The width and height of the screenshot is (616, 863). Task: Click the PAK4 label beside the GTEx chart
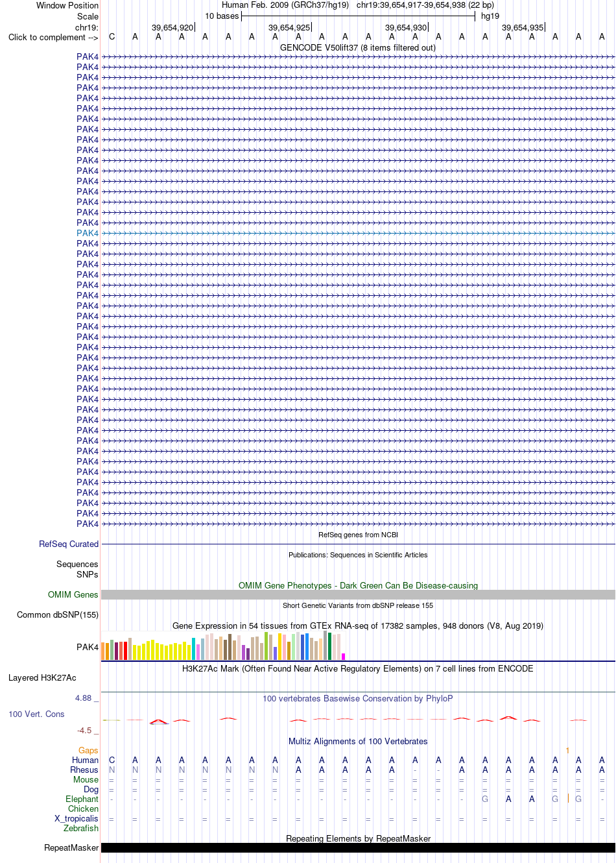(88, 647)
